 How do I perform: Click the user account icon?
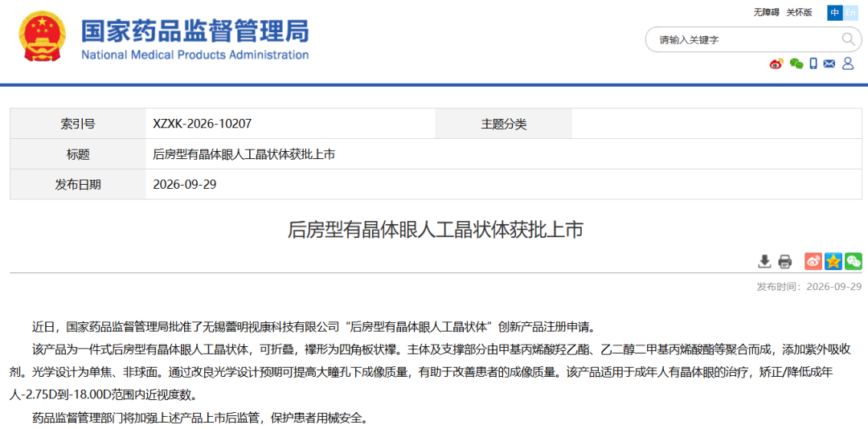(x=848, y=63)
